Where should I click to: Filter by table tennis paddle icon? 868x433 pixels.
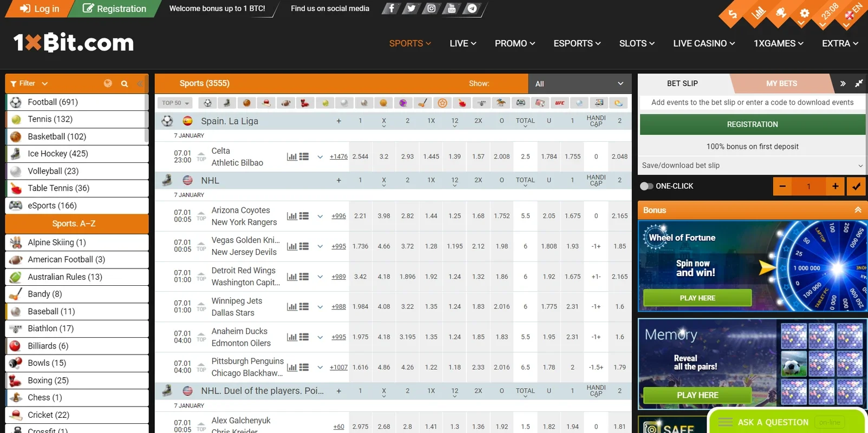click(x=462, y=103)
